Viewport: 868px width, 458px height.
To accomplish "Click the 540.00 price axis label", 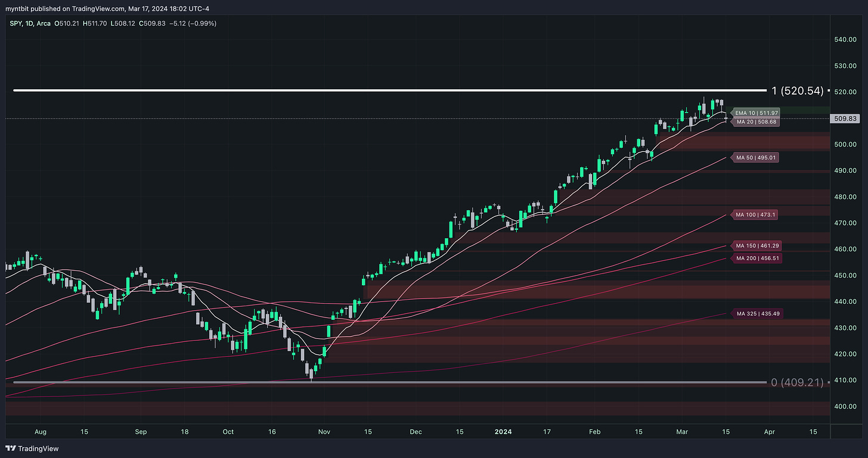I will click(845, 39).
